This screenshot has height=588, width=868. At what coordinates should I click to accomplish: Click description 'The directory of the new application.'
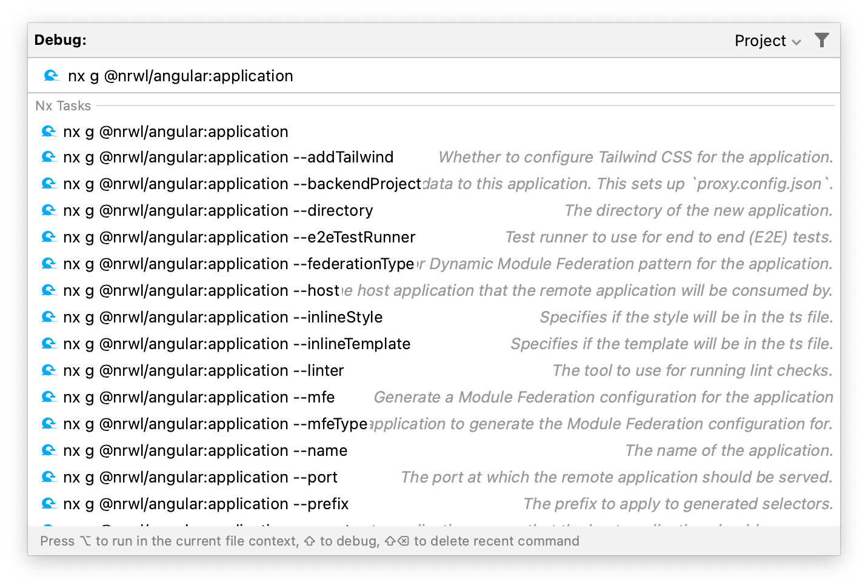tap(699, 210)
